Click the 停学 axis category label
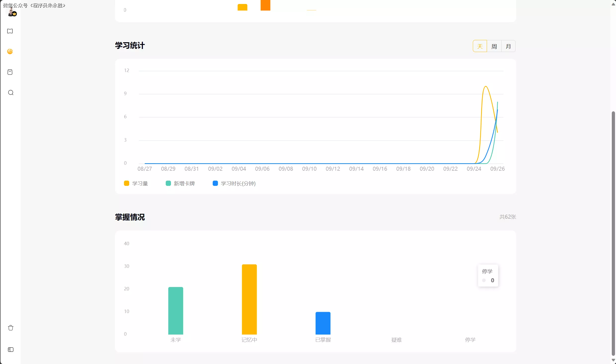616x364 pixels. point(470,340)
